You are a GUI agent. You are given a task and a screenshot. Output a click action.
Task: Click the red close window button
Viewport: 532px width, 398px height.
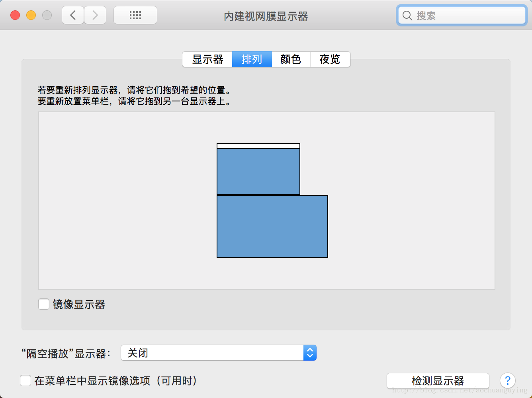point(15,15)
